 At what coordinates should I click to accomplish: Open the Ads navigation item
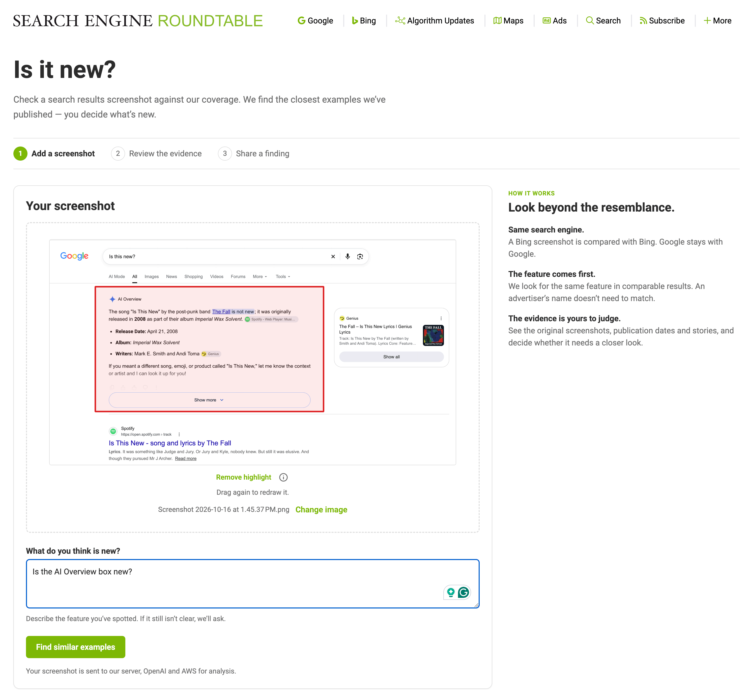point(554,21)
